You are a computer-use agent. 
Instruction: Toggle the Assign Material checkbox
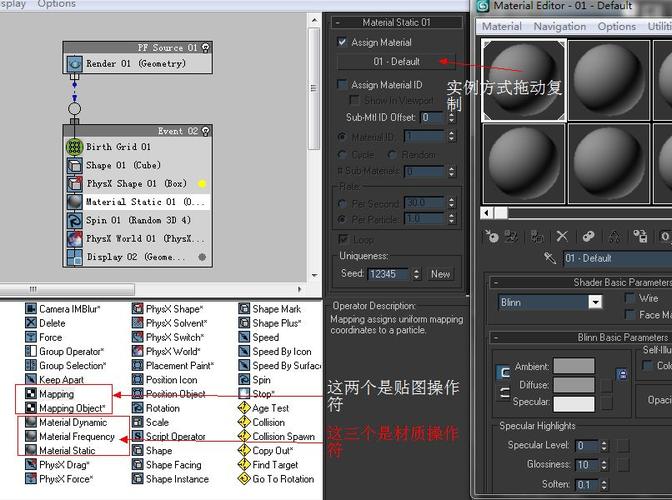tap(342, 43)
